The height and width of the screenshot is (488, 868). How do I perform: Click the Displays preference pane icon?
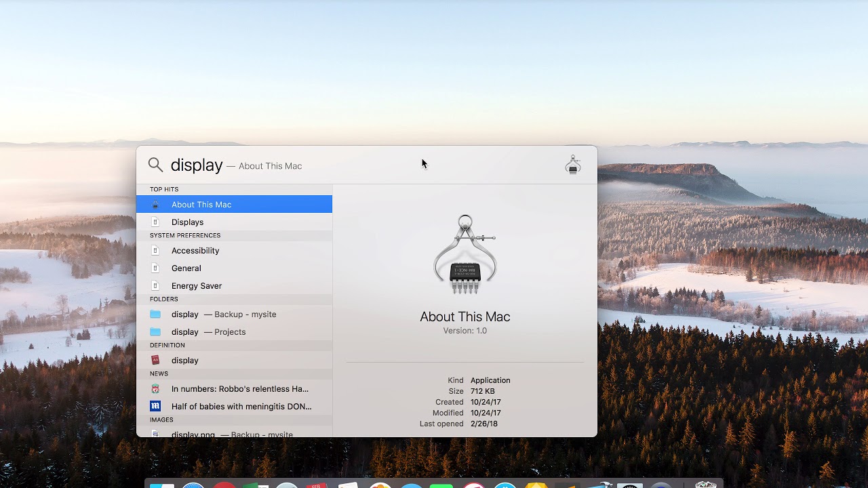click(155, 222)
